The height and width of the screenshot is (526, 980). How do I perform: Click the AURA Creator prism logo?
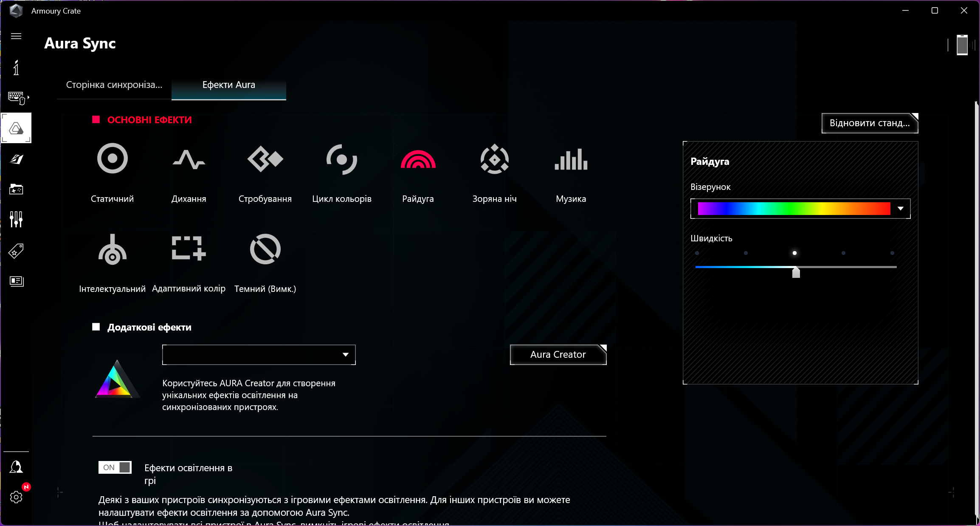(116, 379)
